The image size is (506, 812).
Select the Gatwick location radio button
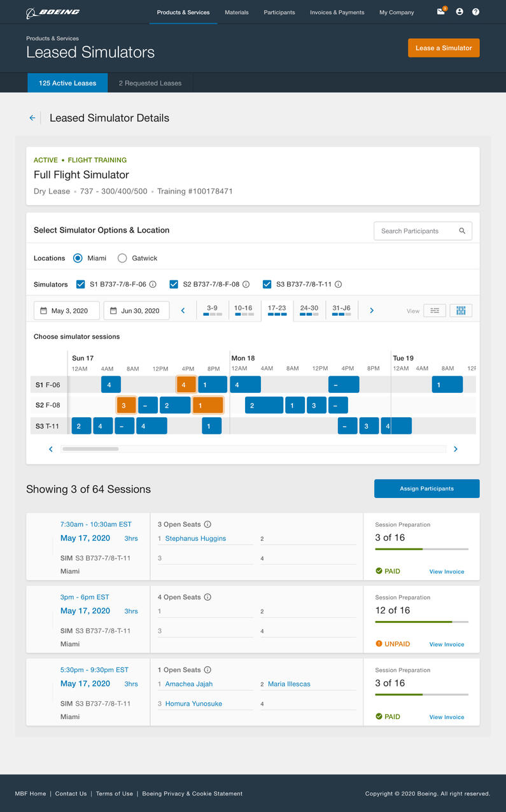click(x=122, y=258)
